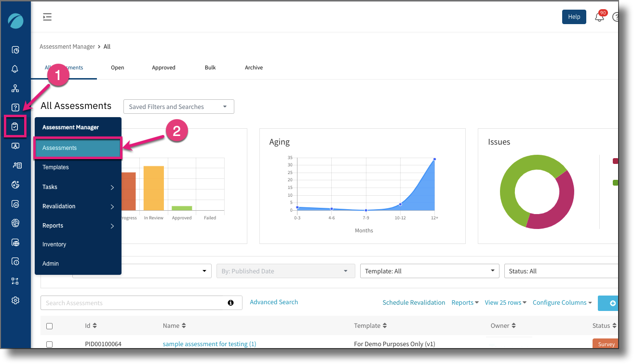This screenshot has width=634, height=364.
Task: Open Settings gear at sidebar bottom
Action: click(15, 300)
